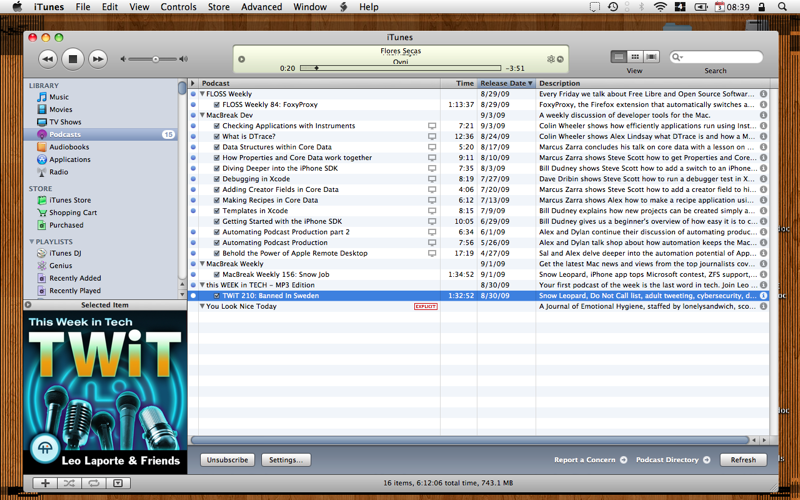Collapse PLAYLISTS section triangle in sidebar

[32, 241]
